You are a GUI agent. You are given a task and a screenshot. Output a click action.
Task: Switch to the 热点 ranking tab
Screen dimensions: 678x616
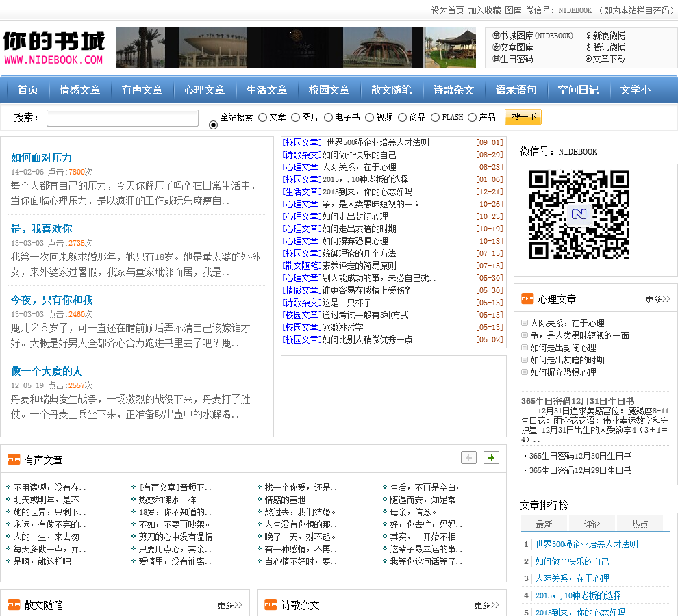pos(640,524)
